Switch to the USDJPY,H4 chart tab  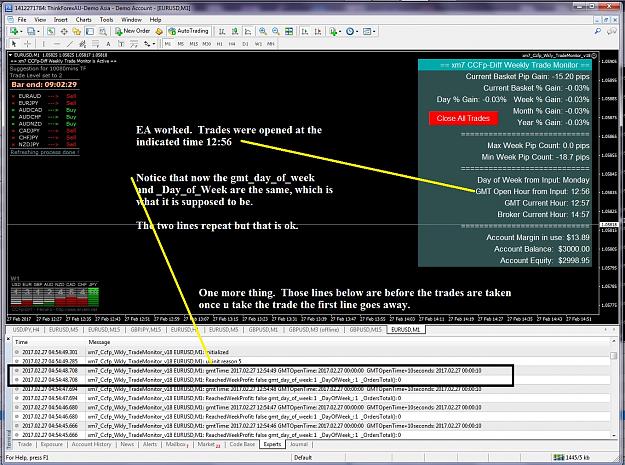(26, 330)
